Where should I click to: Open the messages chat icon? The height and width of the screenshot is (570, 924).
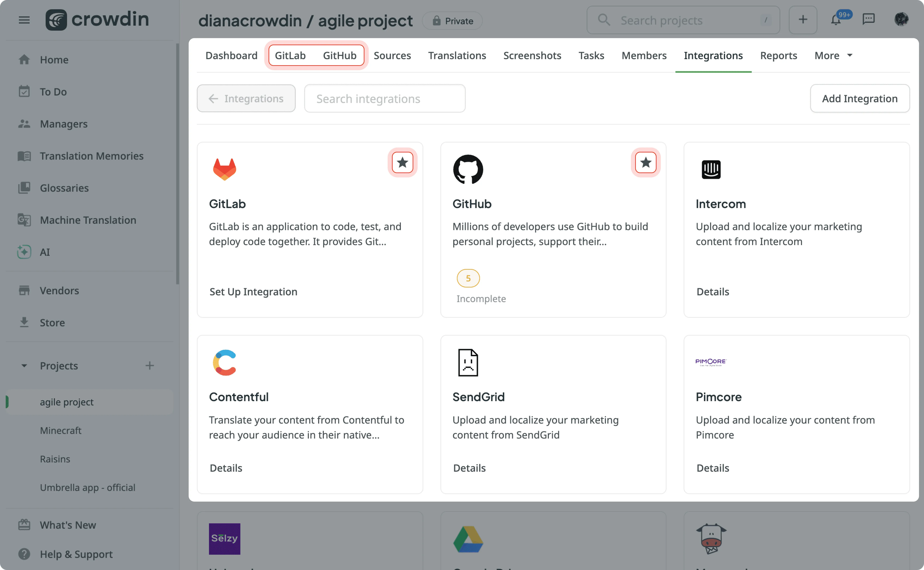coord(868,19)
